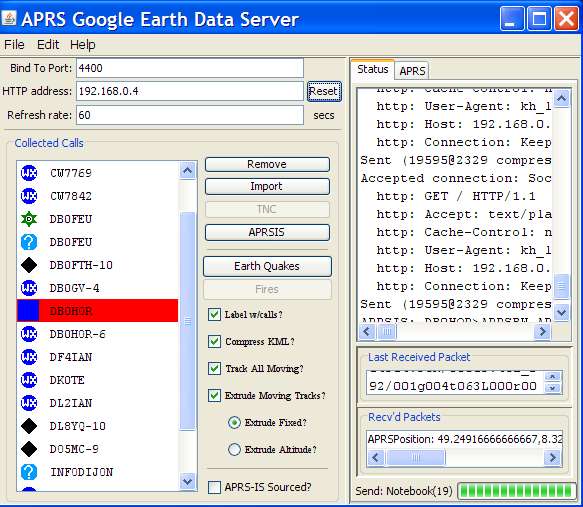Click the WX icon beside DB0GV-4
The image size is (583, 507).
tap(29, 288)
